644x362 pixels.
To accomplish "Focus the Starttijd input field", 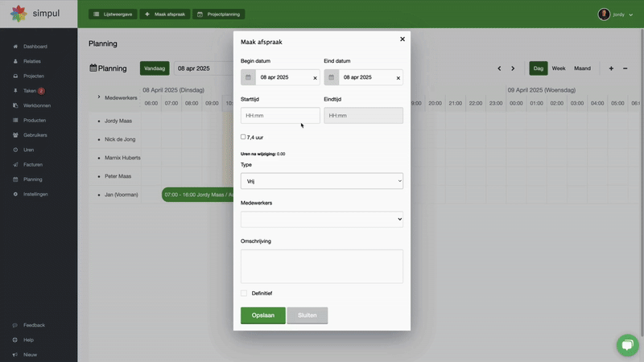I will click(x=280, y=115).
